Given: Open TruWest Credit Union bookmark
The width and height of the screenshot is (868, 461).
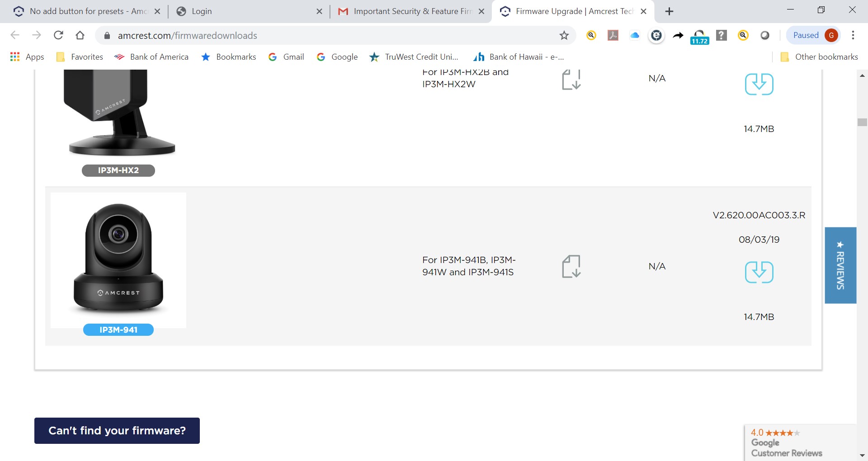Looking at the screenshot, I should pyautogui.click(x=414, y=57).
